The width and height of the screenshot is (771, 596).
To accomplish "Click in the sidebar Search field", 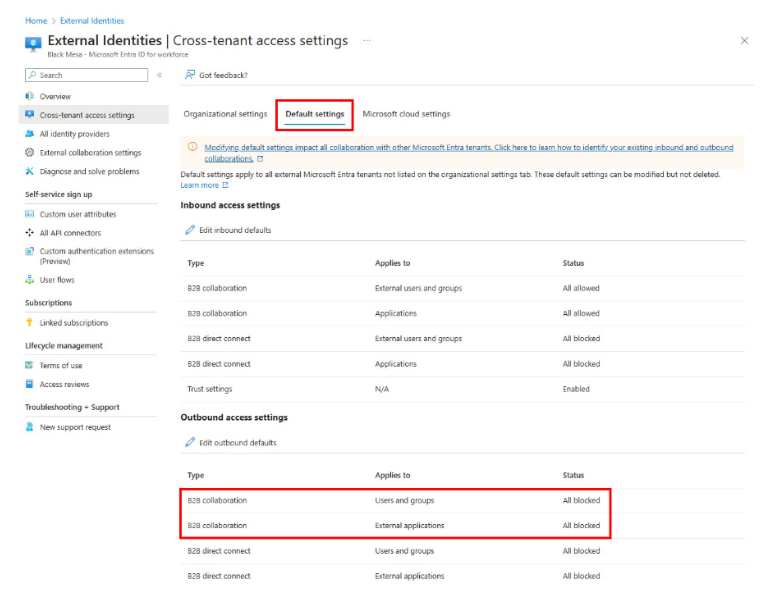I will click(x=87, y=75).
